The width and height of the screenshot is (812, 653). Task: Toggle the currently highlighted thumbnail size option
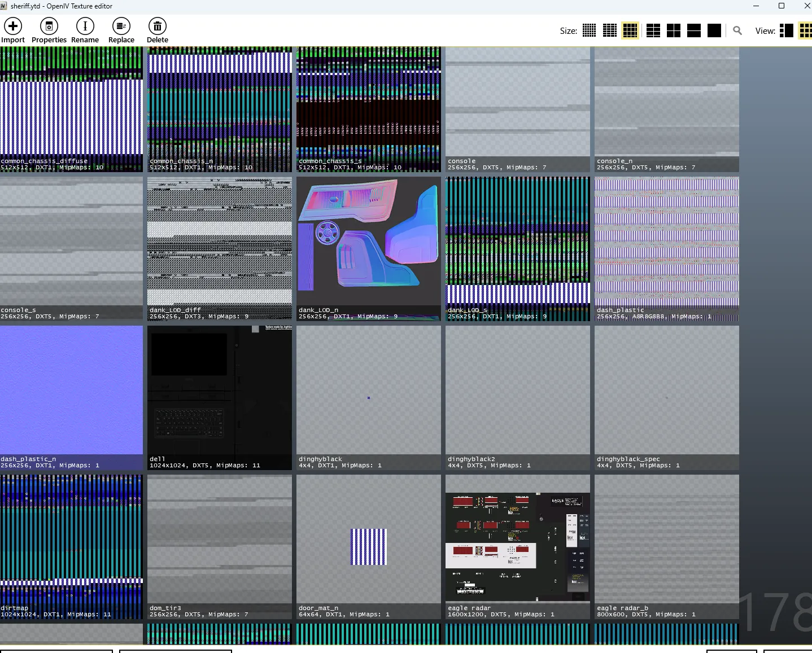[630, 30]
